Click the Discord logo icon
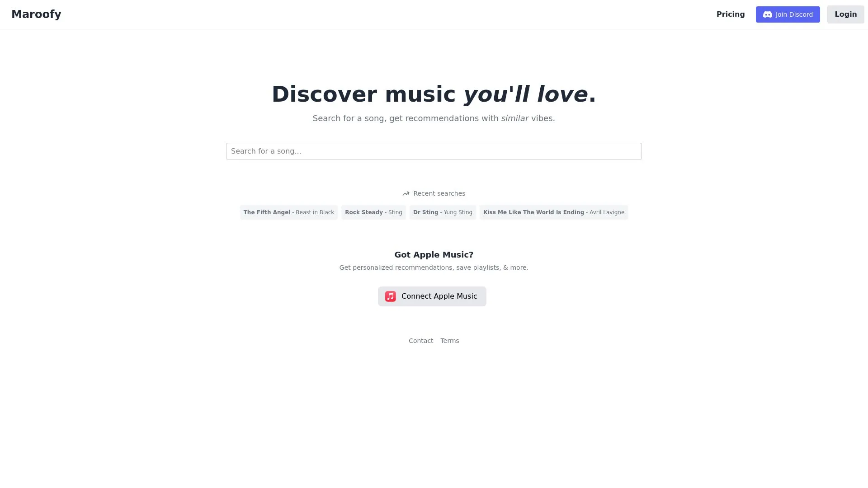The width and height of the screenshot is (868, 488). click(767, 14)
